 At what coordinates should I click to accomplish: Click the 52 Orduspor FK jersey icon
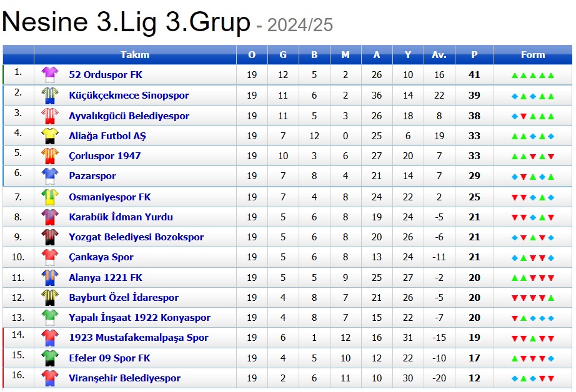pyautogui.click(x=49, y=75)
